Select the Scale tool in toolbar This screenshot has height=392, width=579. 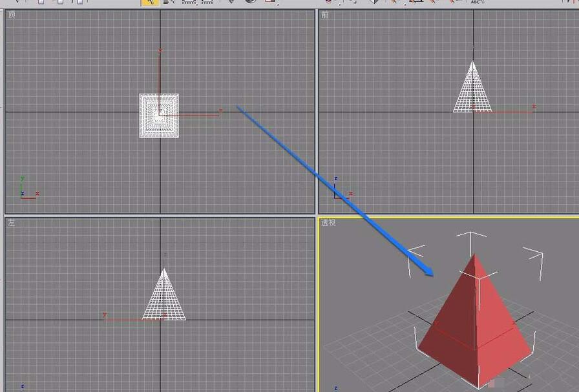270,1
